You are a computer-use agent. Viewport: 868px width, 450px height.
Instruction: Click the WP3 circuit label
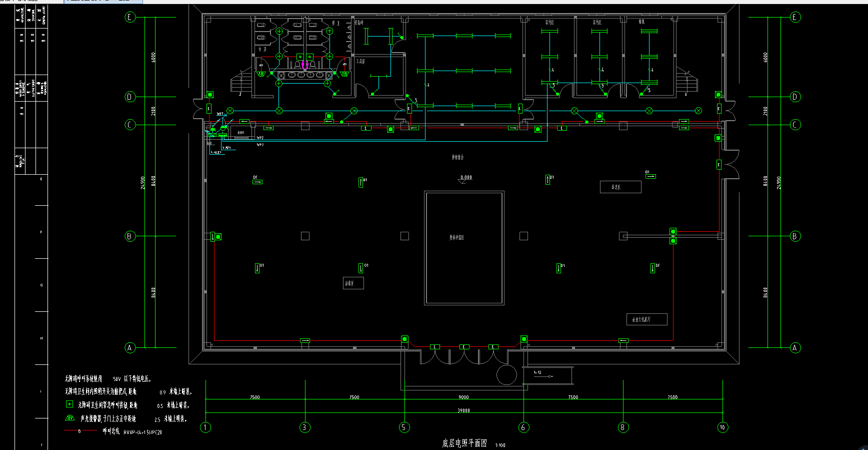click(x=260, y=145)
